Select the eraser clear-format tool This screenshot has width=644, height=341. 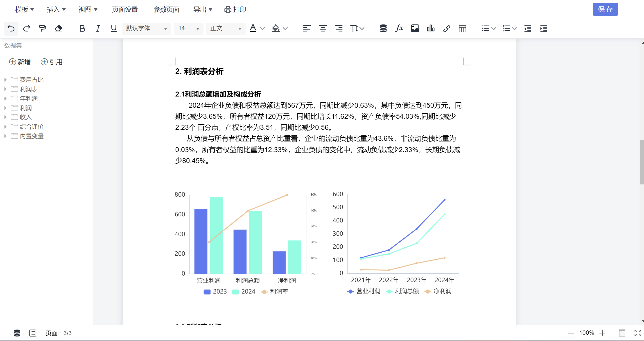(59, 29)
